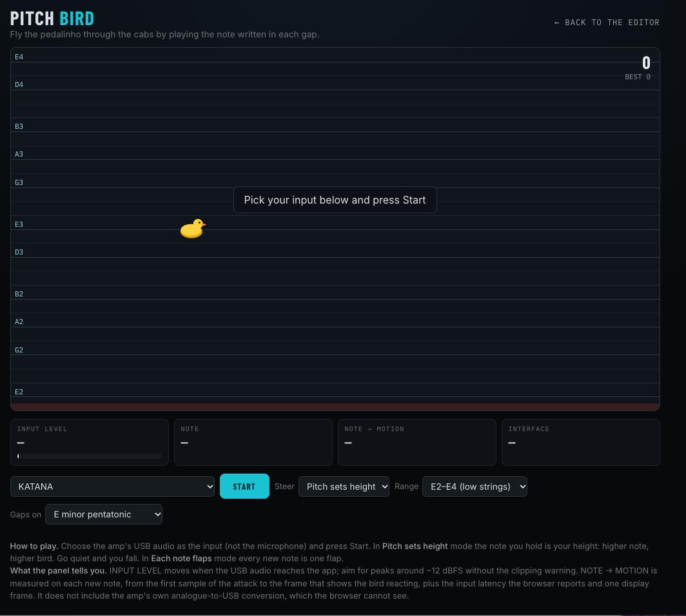
Task: Click the E3 pitch label
Action: point(19,224)
